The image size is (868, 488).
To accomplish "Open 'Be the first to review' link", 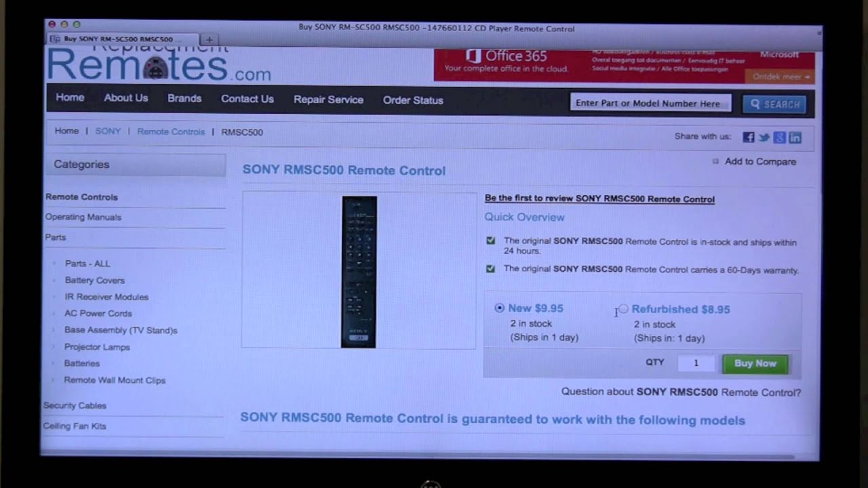I will [599, 199].
